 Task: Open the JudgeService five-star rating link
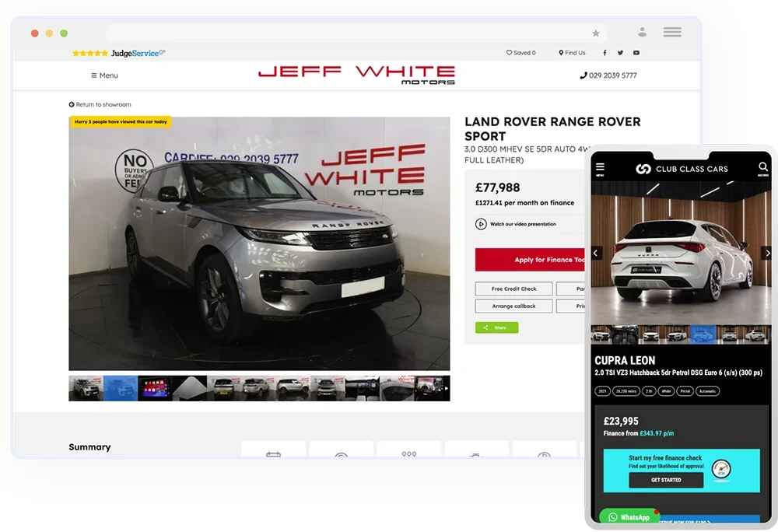tap(118, 53)
